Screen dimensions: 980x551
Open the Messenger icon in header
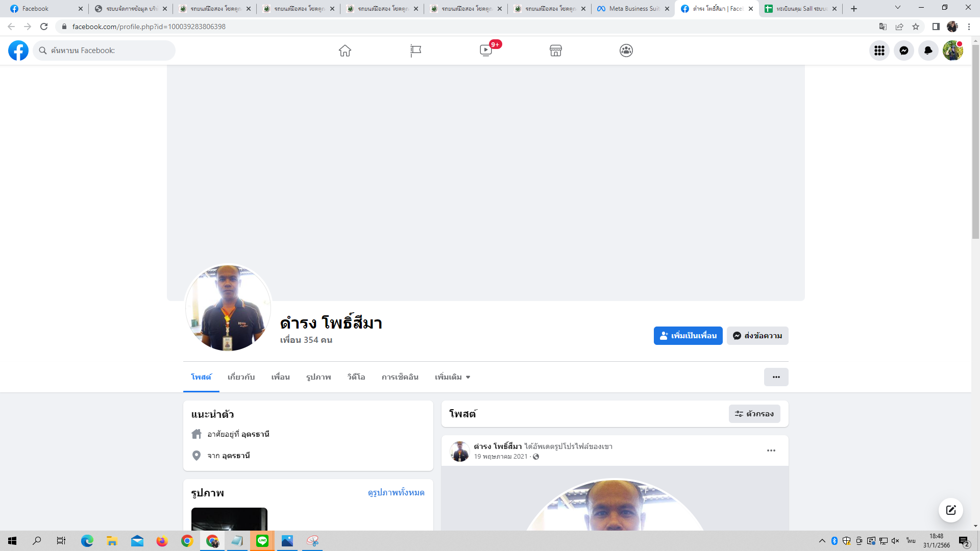(904, 51)
